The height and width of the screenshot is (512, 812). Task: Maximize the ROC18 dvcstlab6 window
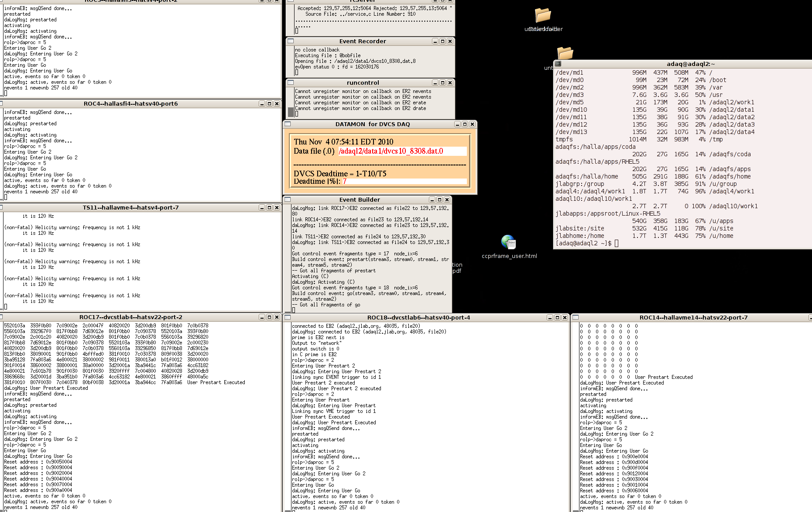tap(557, 317)
